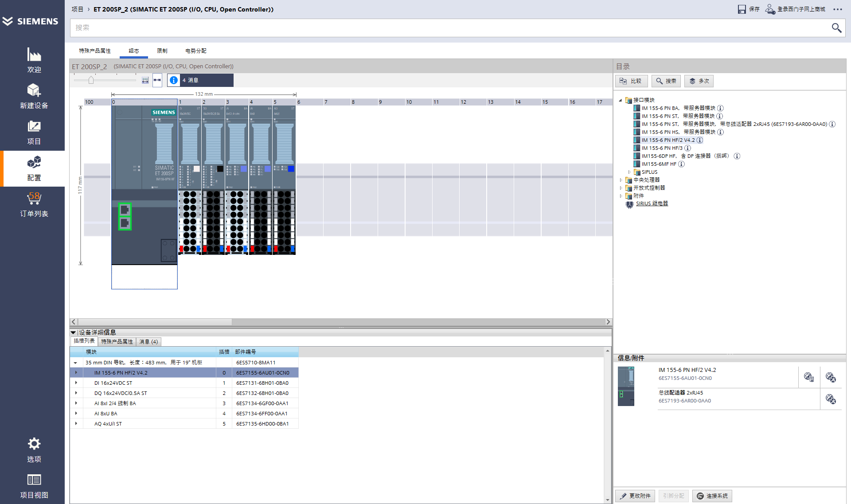This screenshot has width=851, height=504.
Task: Open the 选项 options gear icon
Action: click(34, 444)
